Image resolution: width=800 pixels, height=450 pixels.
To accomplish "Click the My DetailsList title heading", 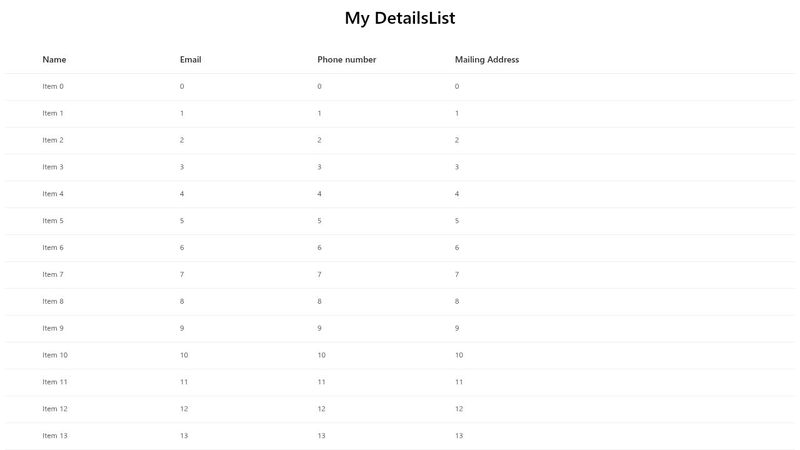I will [x=400, y=18].
